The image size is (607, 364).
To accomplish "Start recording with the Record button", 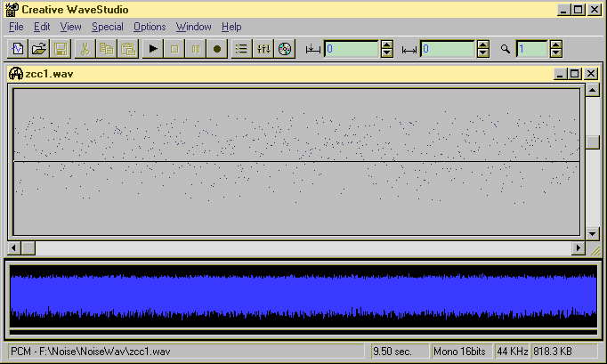I will tap(217, 49).
